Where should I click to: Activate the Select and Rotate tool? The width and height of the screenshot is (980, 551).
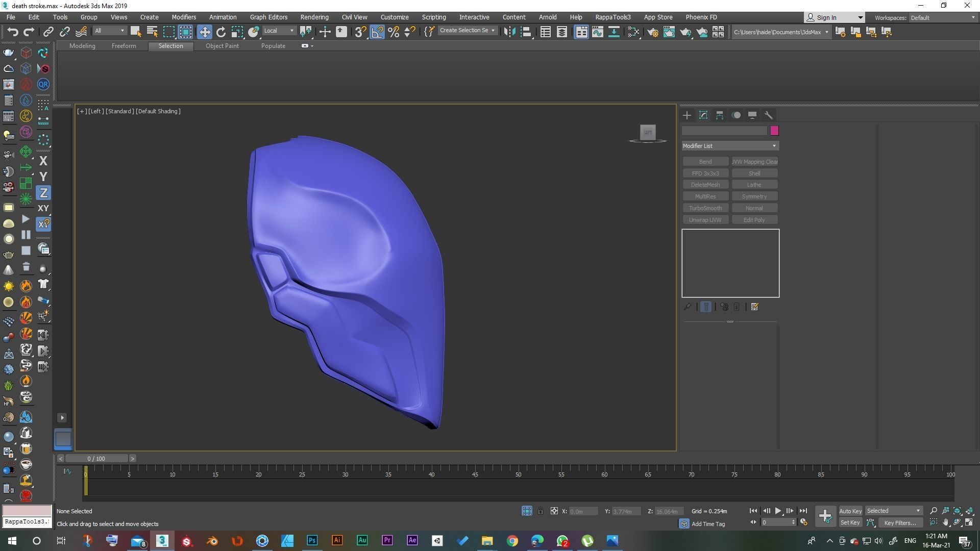point(221,32)
